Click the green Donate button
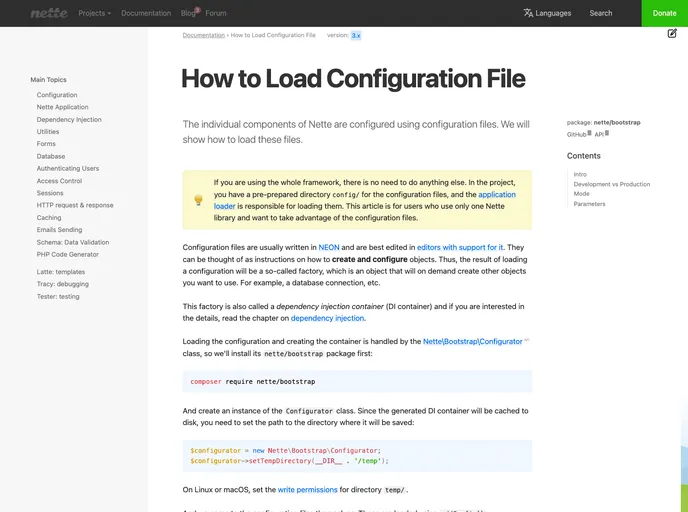This screenshot has height=512, width=688. (664, 13)
